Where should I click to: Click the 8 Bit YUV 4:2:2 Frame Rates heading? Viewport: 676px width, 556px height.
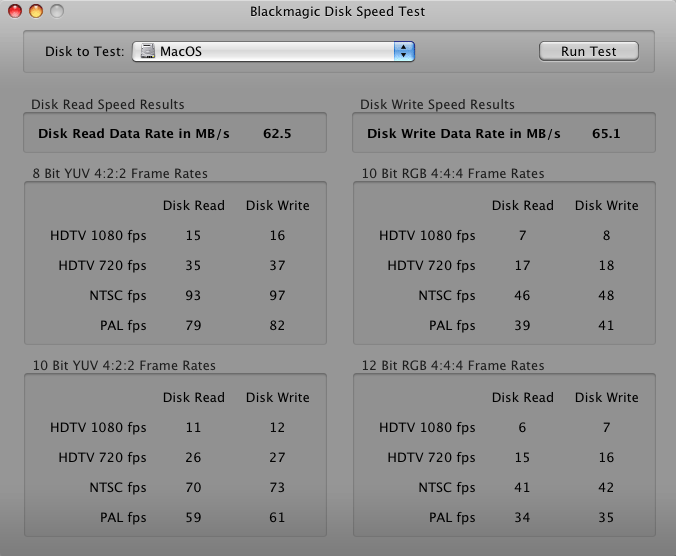[x=120, y=173]
